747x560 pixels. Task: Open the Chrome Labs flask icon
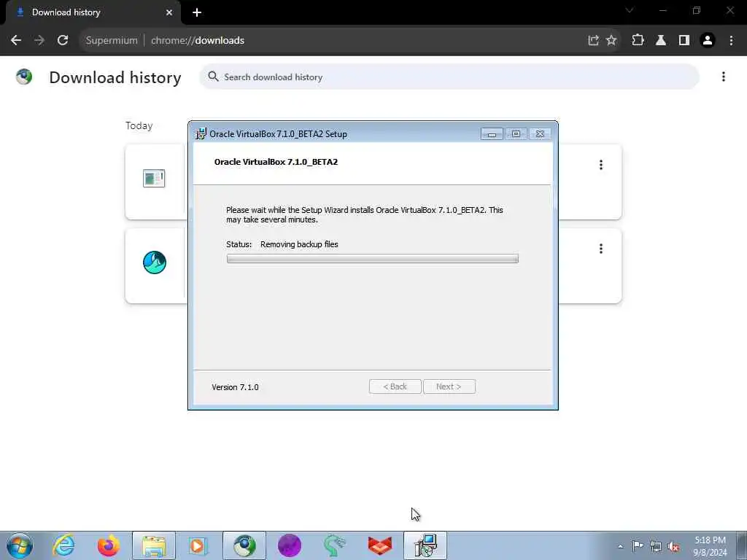coord(661,41)
